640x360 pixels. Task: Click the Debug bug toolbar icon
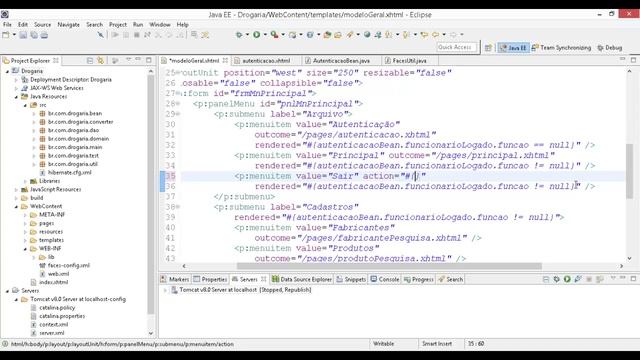tap(239, 35)
